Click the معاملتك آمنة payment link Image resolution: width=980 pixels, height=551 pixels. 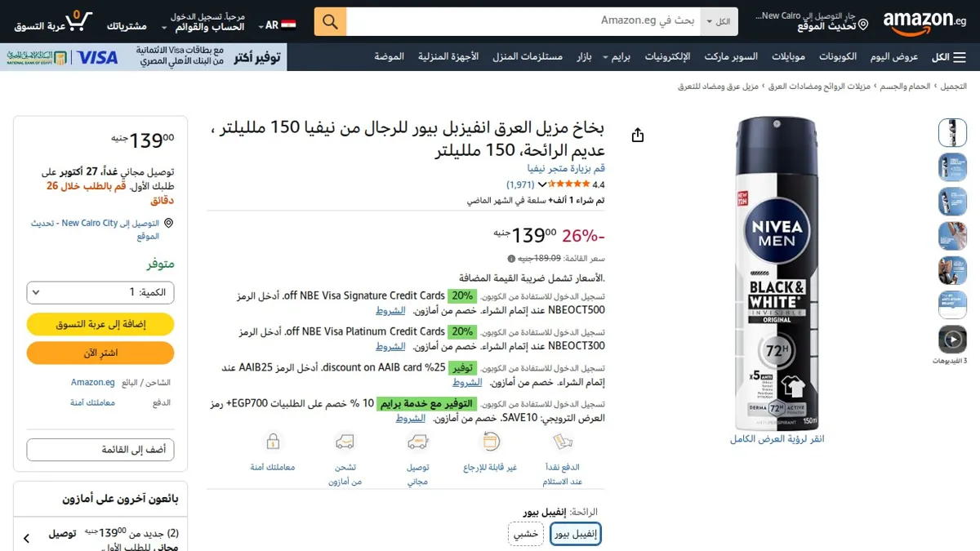tap(92, 403)
